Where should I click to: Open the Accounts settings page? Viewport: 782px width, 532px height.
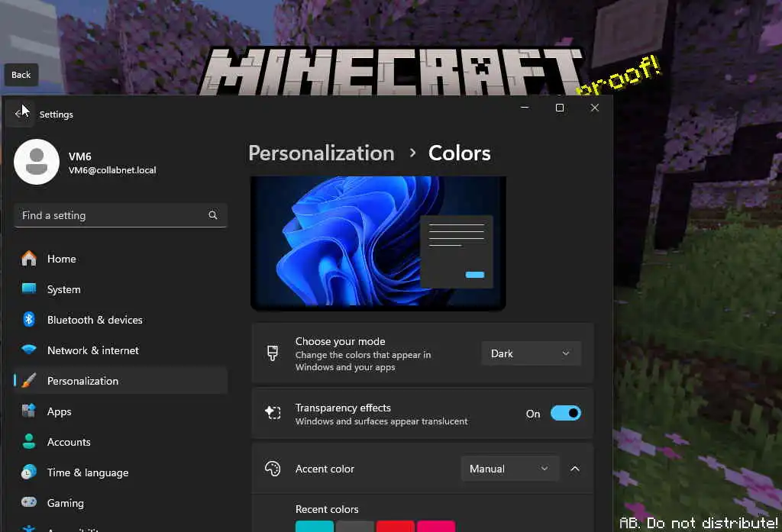click(x=121, y=442)
